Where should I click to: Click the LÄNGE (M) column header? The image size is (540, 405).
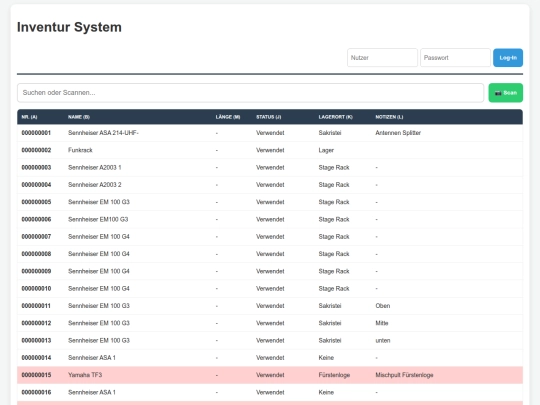pos(228,117)
